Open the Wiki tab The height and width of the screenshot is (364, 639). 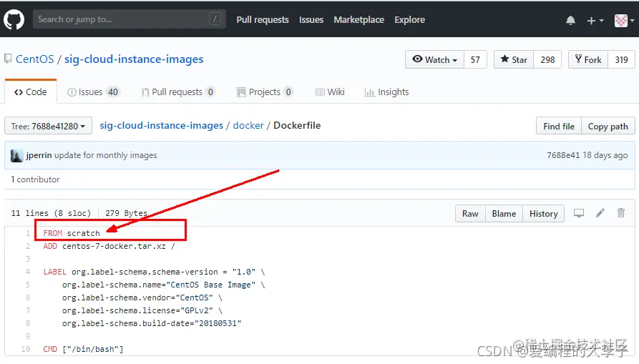coord(330,92)
